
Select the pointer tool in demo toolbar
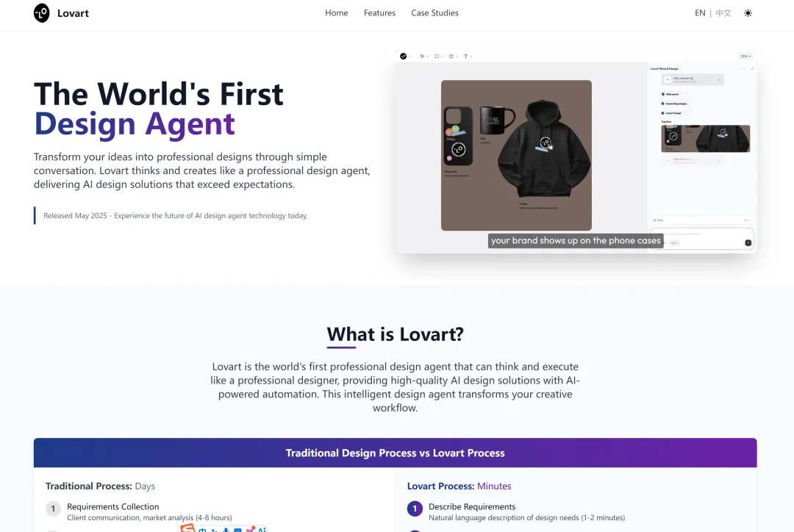click(x=423, y=56)
